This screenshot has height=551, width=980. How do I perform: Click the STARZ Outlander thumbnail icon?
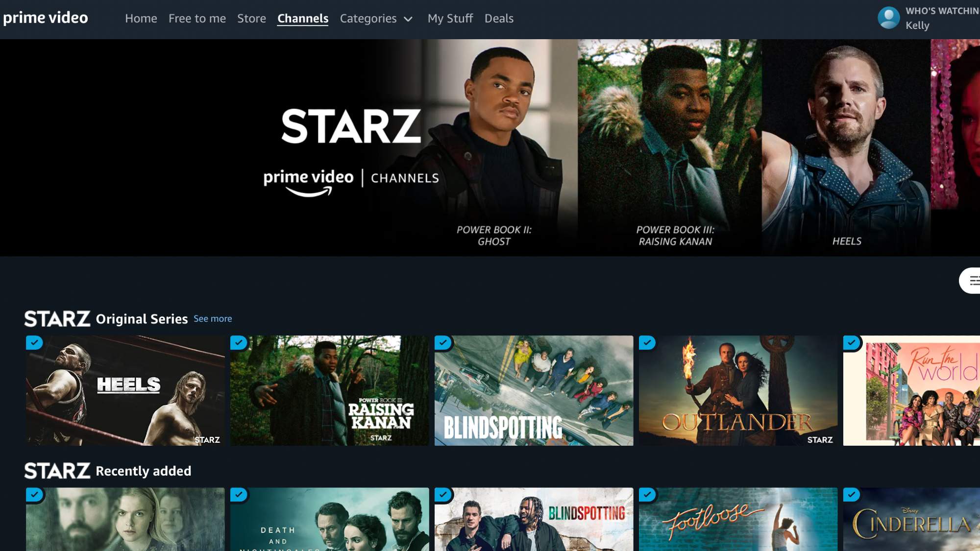click(x=737, y=390)
